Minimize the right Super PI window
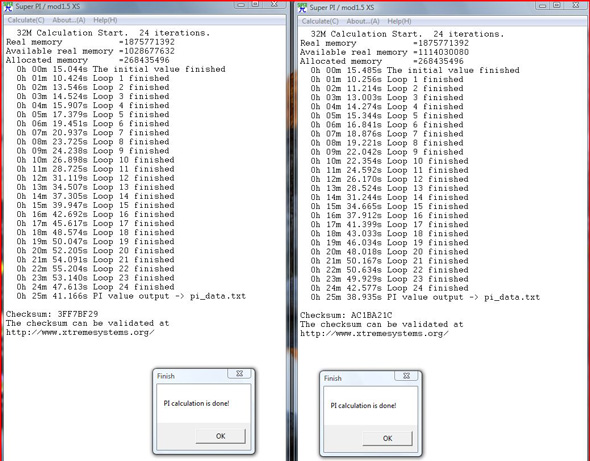 tap(543, 6)
